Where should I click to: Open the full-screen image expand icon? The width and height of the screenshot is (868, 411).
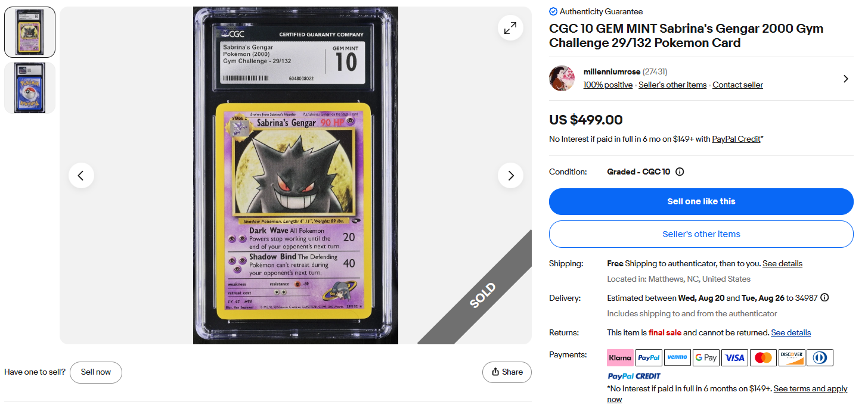coord(510,28)
